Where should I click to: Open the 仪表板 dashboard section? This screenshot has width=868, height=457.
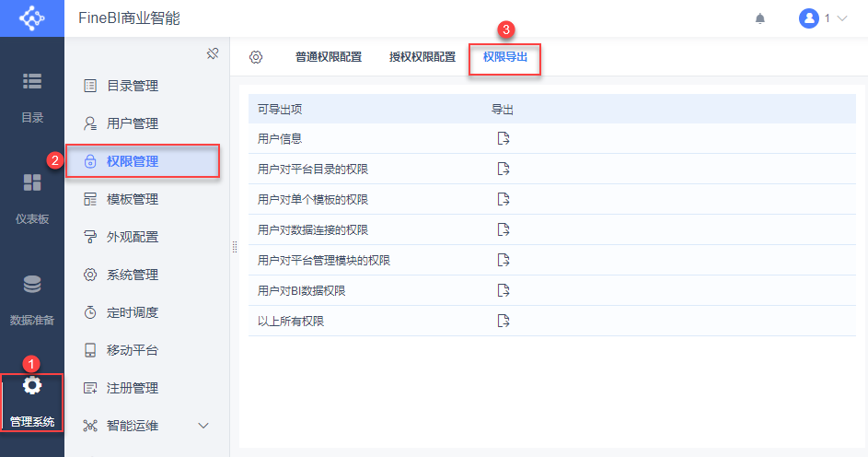pyautogui.click(x=32, y=199)
